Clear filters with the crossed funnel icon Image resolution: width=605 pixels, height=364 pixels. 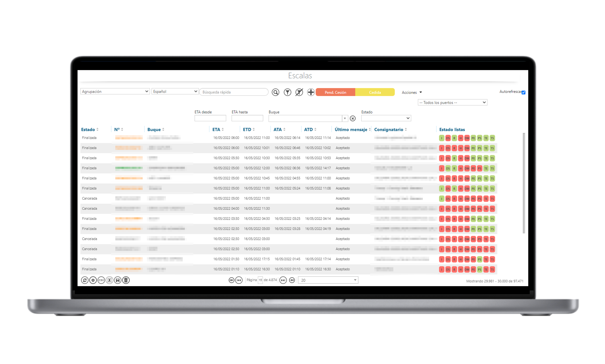click(299, 92)
